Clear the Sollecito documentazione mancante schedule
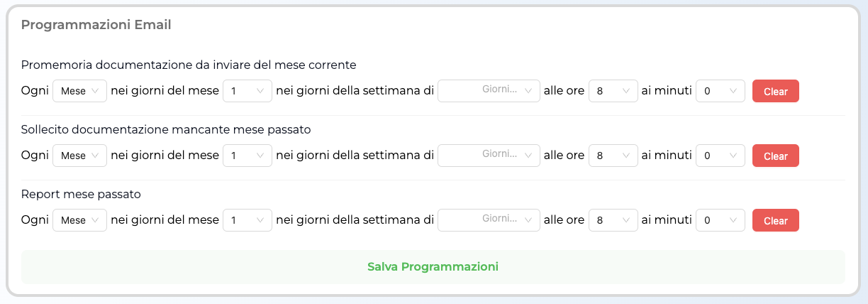Image resolution: width=868 pixels, height=304 pixels. 775,156
